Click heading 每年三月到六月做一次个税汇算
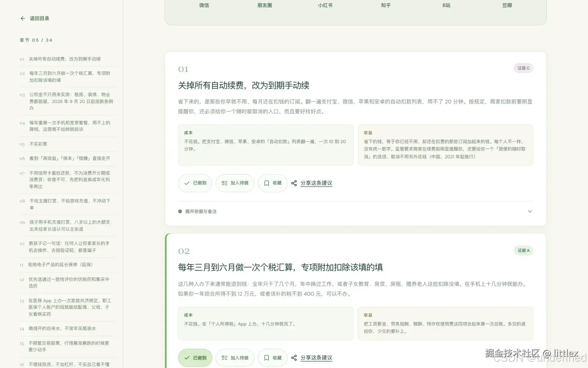The height and width of the screenshot is (368, 588). click(x=280, y=267)
